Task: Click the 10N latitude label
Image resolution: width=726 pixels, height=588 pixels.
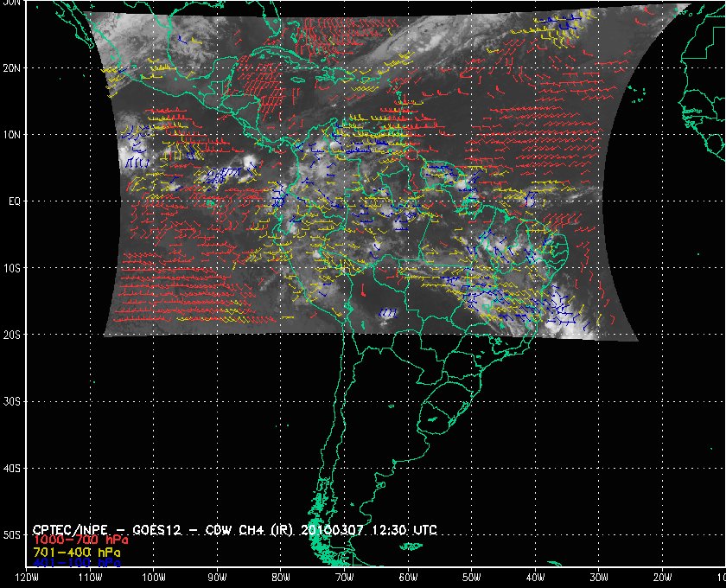Action: tap(11, 134)
